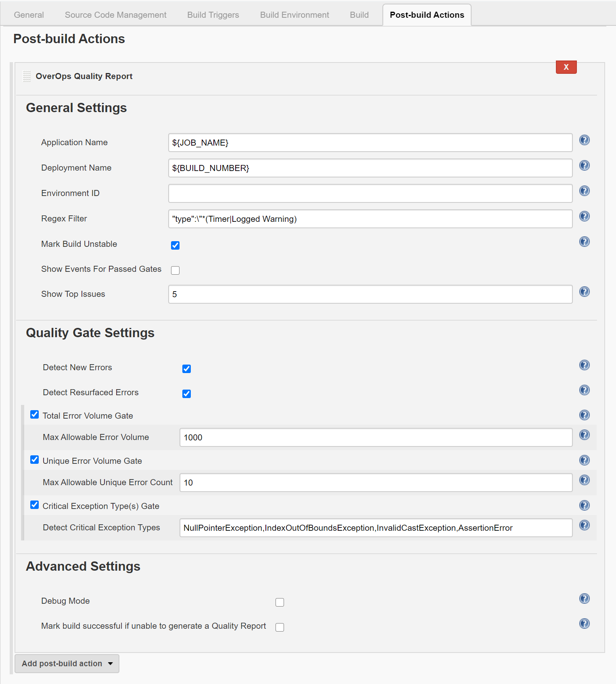The height and width of the screenshot is (684, 616).
Task: Click the Unique Error Volume Gate label
Action: point(92,461)
